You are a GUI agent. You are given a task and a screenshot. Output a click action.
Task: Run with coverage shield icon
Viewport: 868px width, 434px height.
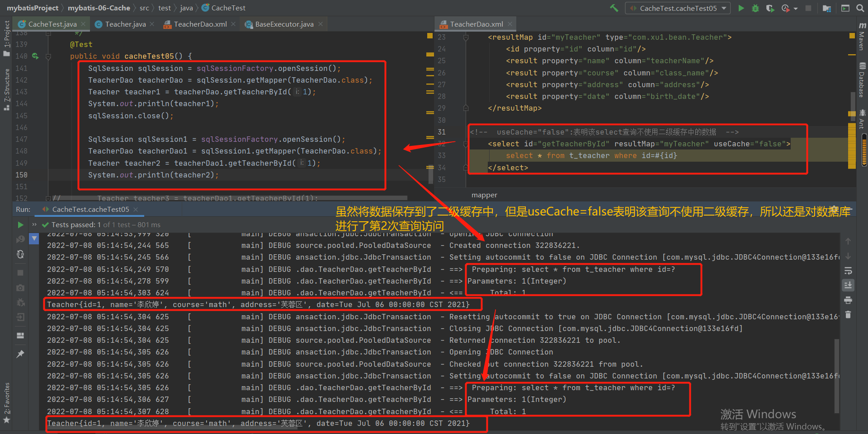pos(770,8)
